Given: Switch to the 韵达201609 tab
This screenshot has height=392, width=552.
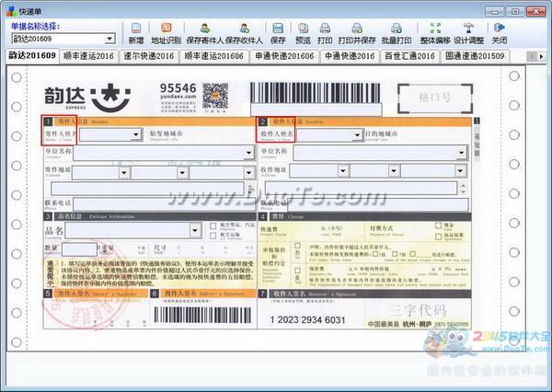Looking at the screenshot, I should (32, 55).
